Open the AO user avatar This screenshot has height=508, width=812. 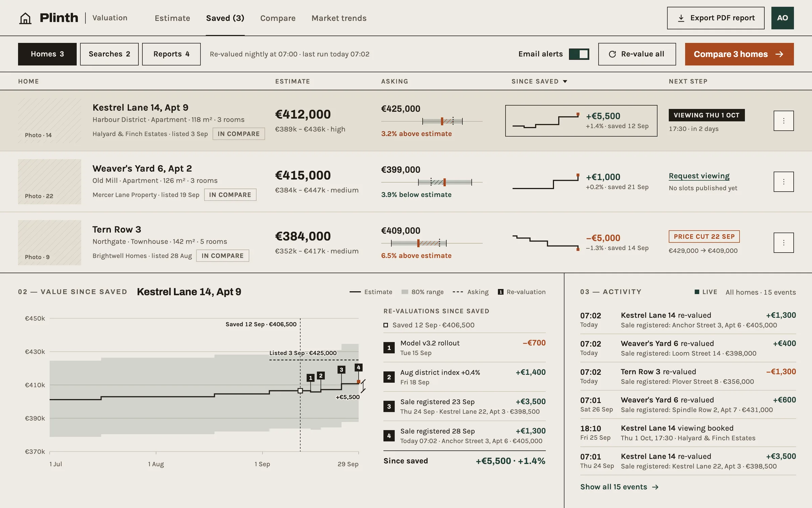782,18
